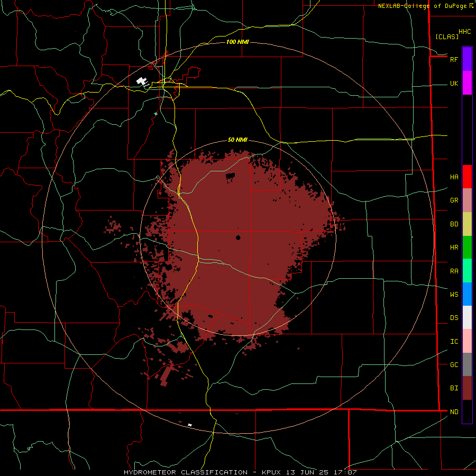Click the BD legend label
Viewport: 476px width, 476px height.
tap(454, 224)
